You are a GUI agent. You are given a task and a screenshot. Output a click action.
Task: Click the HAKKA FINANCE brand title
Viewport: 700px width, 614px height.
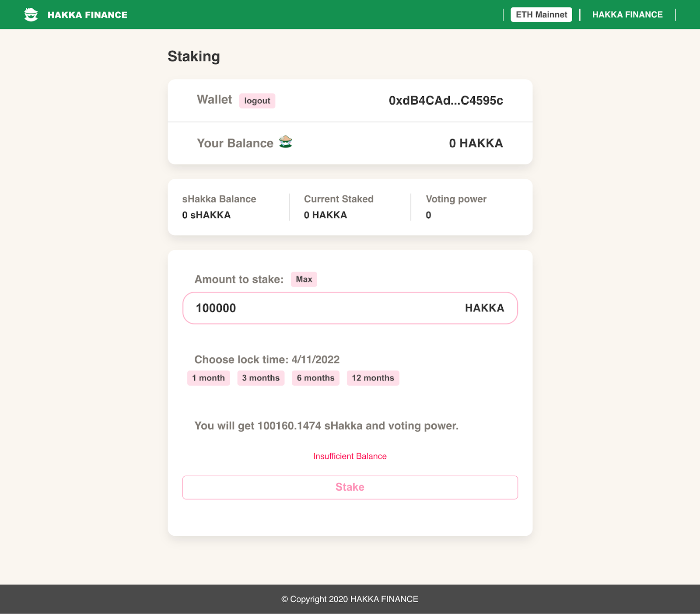click(87, 15)
